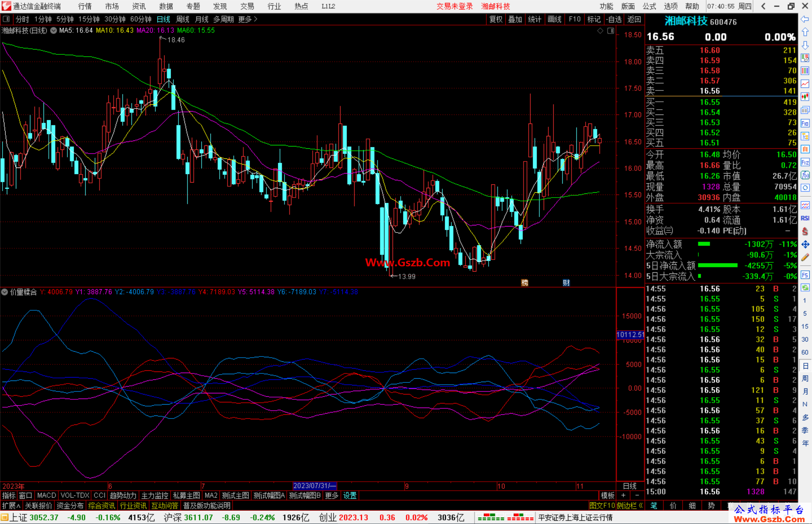Screen dimensions: 812x524
Task: Open the 功能 menu
Action: (606, 6)
